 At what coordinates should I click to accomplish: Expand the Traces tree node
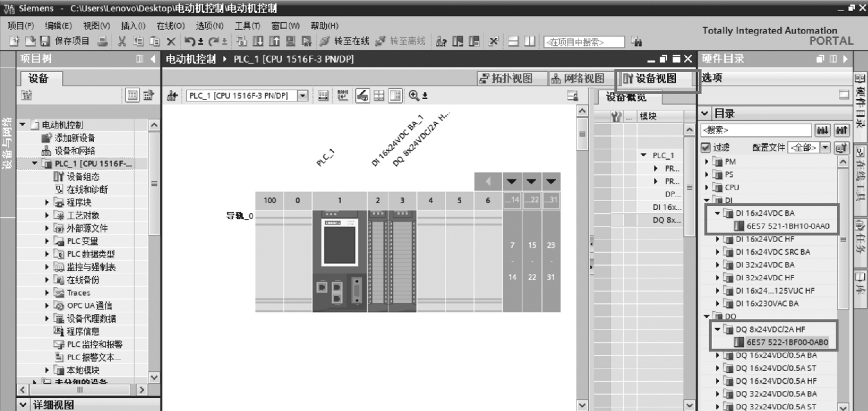point(47,292)
